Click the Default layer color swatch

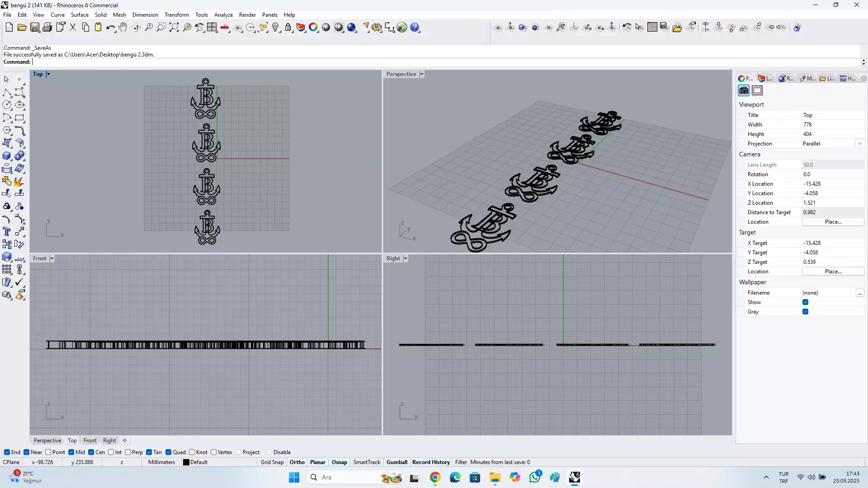(186, 462)
